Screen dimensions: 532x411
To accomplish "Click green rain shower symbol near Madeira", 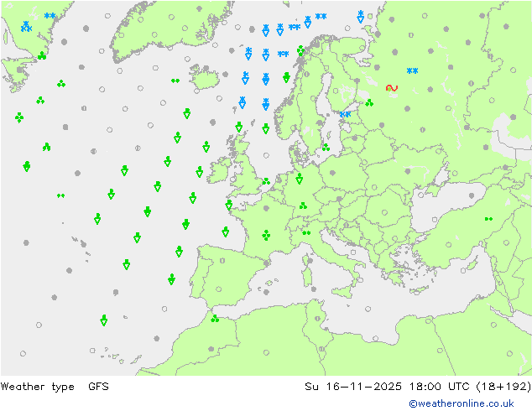I will tap(104, 320).
